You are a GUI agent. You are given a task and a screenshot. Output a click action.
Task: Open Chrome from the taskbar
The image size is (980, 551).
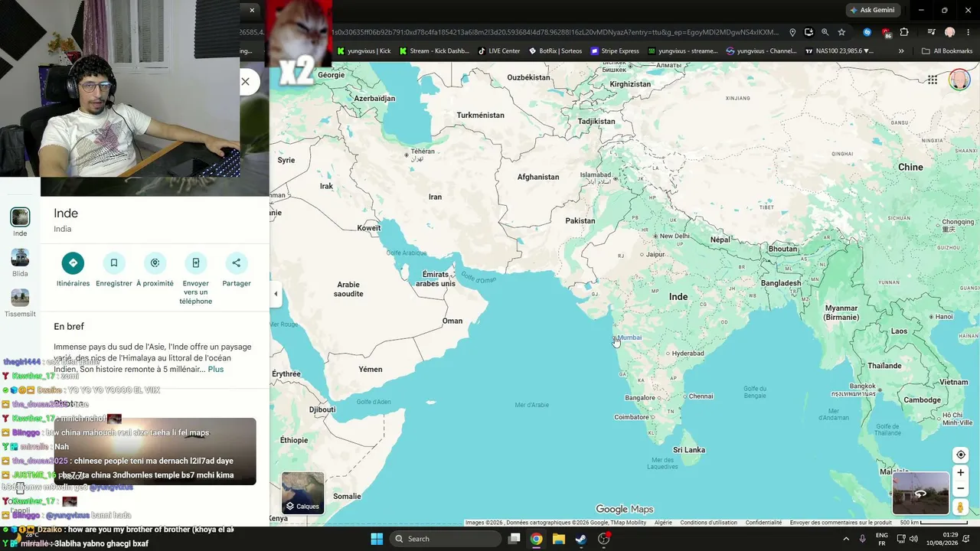(x=537, y=539)
